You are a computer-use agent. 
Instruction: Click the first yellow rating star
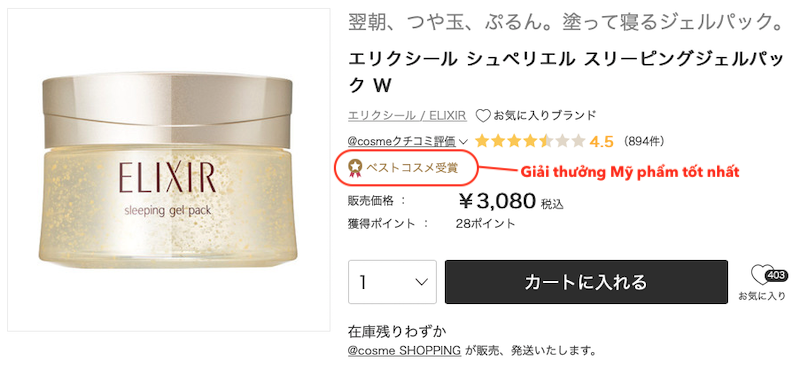click(483, 141)
